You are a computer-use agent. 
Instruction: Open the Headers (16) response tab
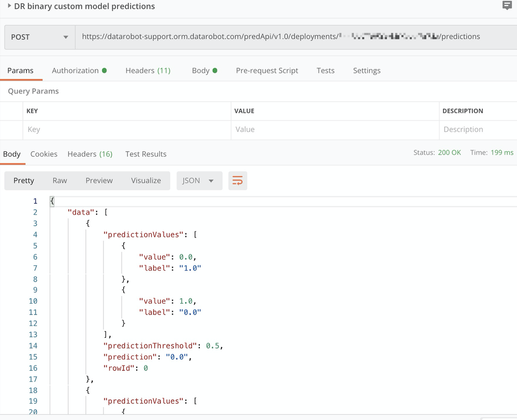[x=90, y=154]
